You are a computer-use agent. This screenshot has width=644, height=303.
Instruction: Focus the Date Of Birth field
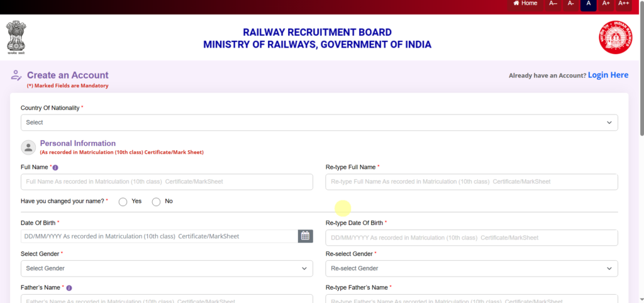(159, 236)
